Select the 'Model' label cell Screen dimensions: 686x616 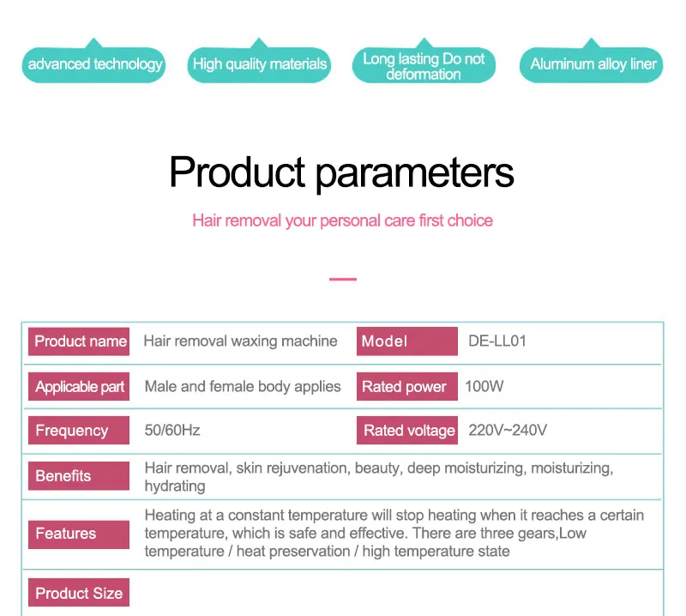tap(406, 341)
